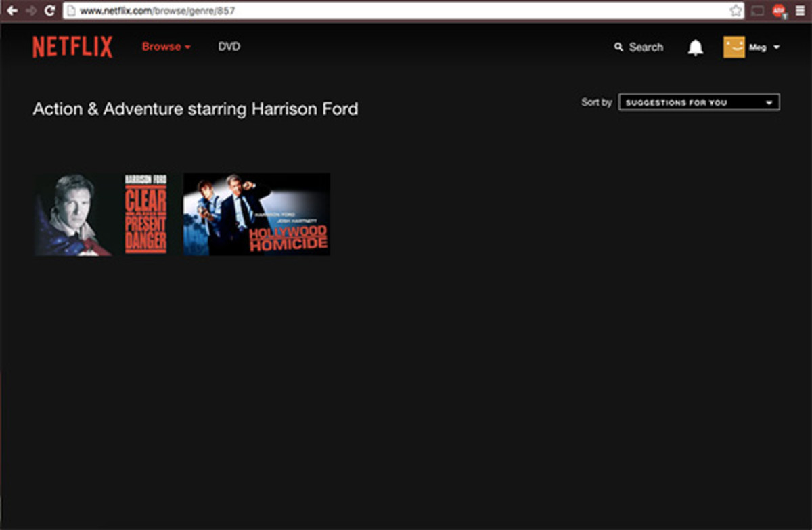Open the Chrome hamburger menu

point(800,11)
